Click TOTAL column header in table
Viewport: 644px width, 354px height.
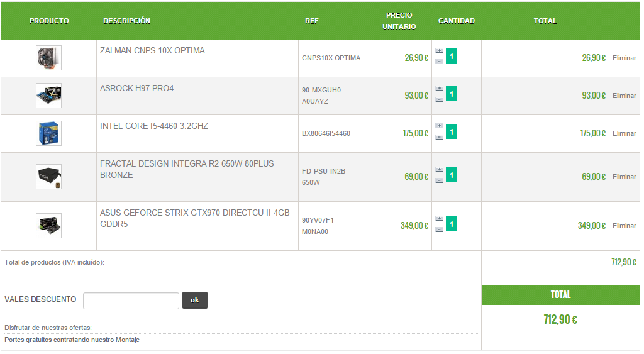[x=545, y=21]
